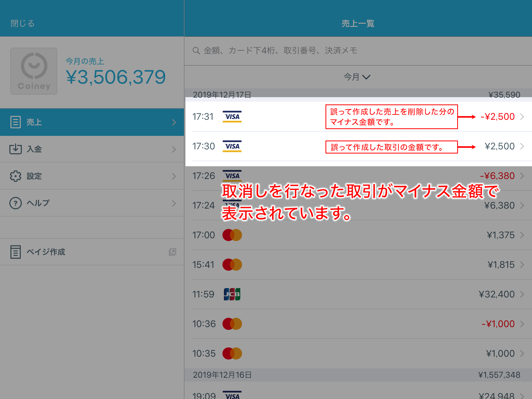Expand the 設定 row chevron

174,176
